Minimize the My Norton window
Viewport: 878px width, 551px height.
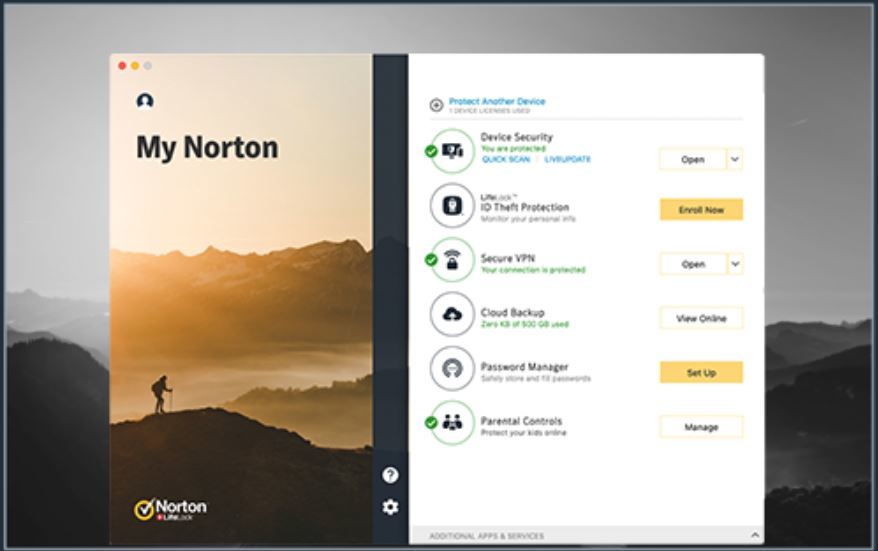135,66
